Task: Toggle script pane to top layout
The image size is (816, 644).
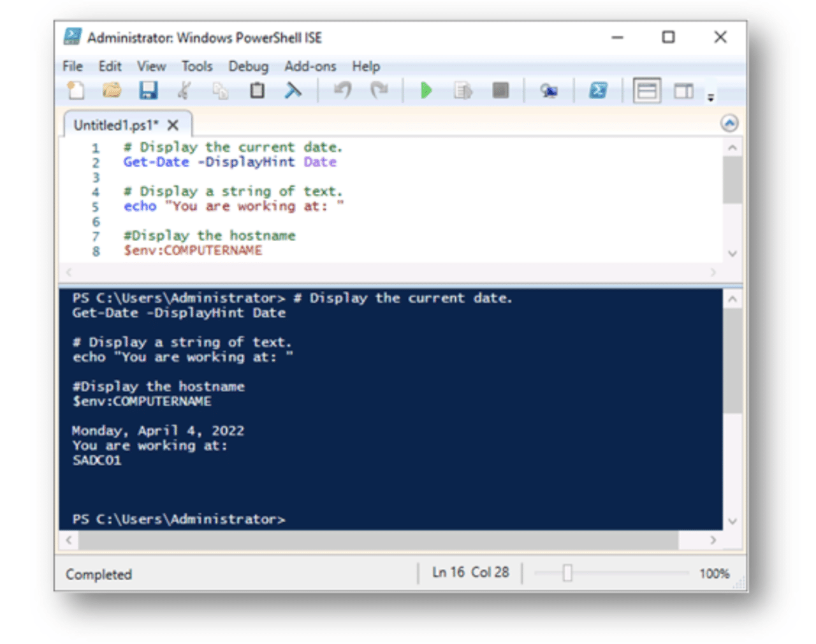Action: pyautogui.click(x=646, y=91)
